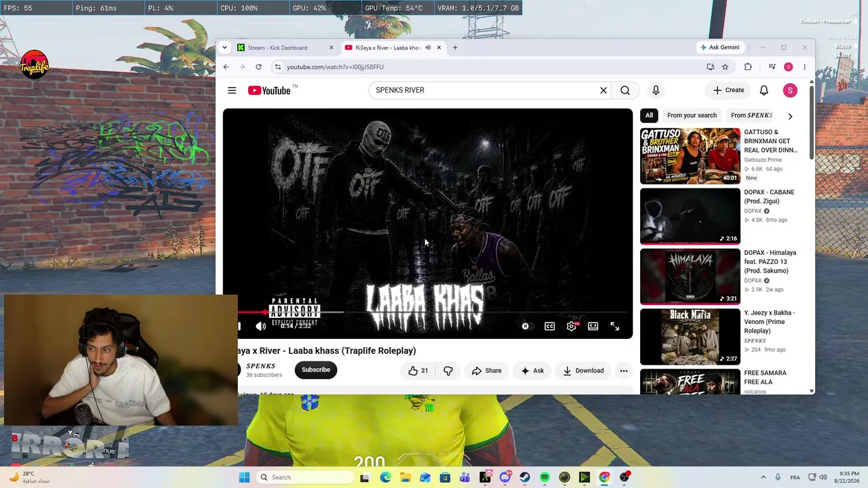Open the SPENKS channel name link
Screen dimensions: 868x488
260,366
